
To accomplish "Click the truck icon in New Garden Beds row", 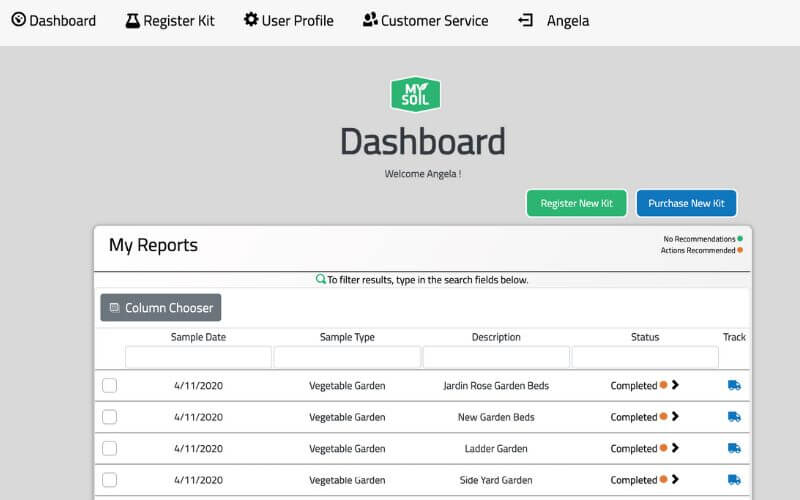I will [x=734, y=417].
